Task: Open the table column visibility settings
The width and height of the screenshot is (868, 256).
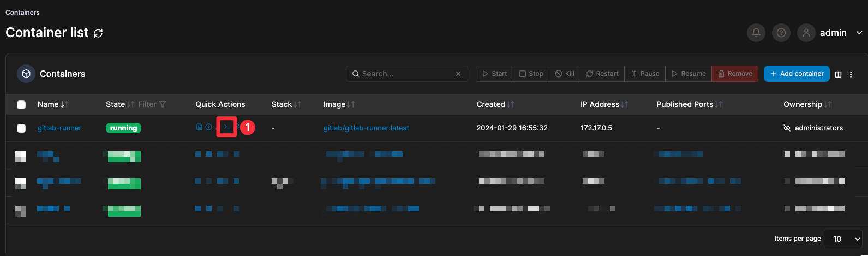Action: pos(839,74)
